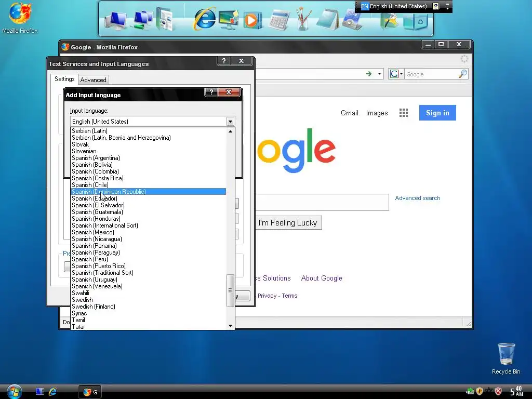Viewport: 532px width, 399px height.
Task: Click the Firefox toolbar search box
Action: pos(431,74)
